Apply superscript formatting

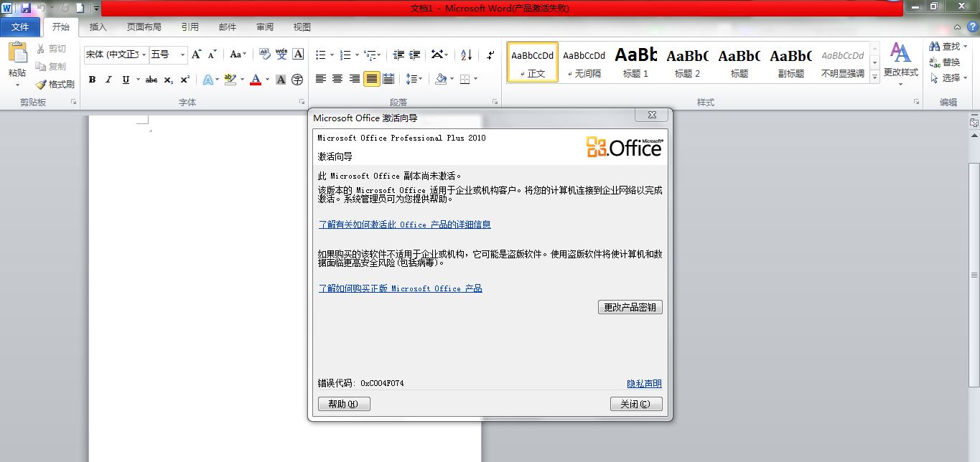(185, 80)
